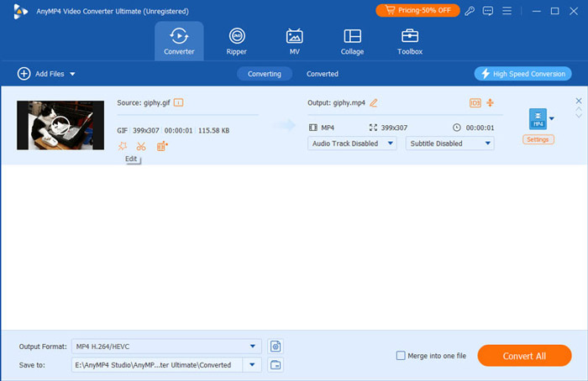The width and height of the screenshot is (588, 381).
Task: Expand the Add Files dropdown arrow
Action: pyautogui.click(x=72, y=74)
